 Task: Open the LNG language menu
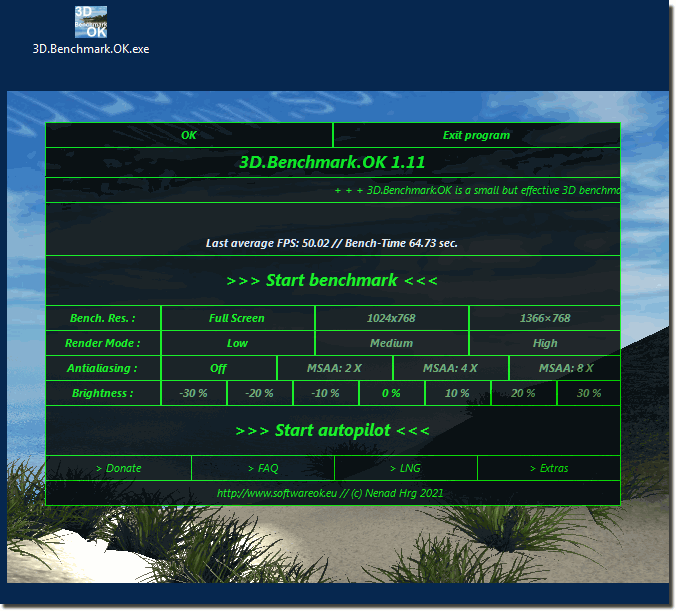[406, 468]
